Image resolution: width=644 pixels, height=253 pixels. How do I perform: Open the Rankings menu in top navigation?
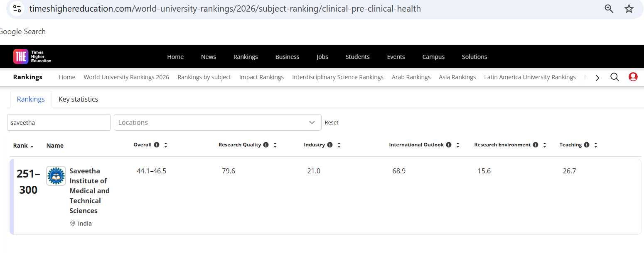[246, 57]
